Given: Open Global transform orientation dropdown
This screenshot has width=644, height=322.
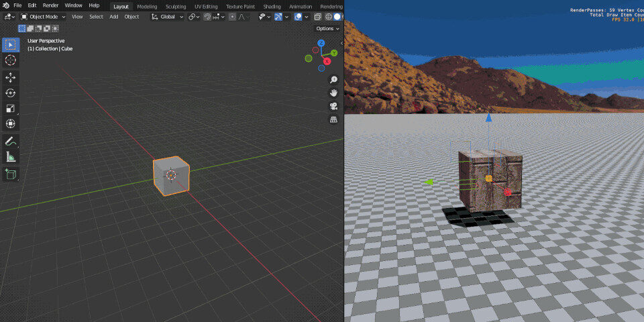Looking at the screenshot, I should 167,17.
